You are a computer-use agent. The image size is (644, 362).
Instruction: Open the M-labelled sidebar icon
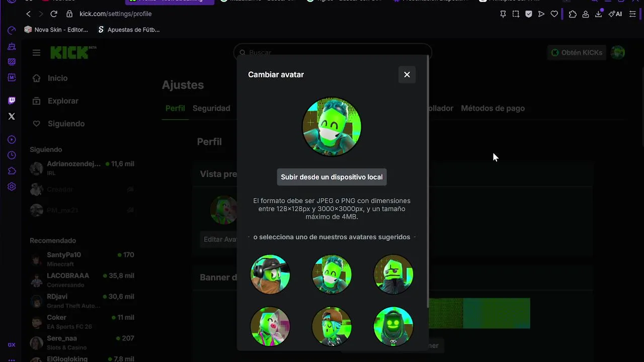(12, 77)
